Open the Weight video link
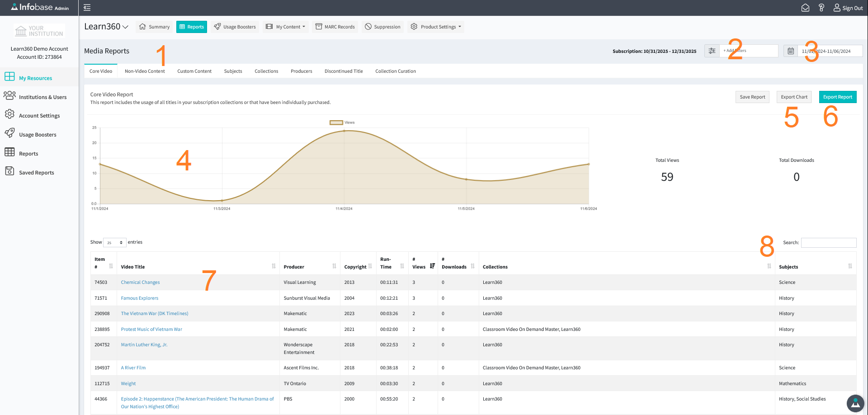The width and height of the screenshot is (868, 415). [x=128, y=383]
